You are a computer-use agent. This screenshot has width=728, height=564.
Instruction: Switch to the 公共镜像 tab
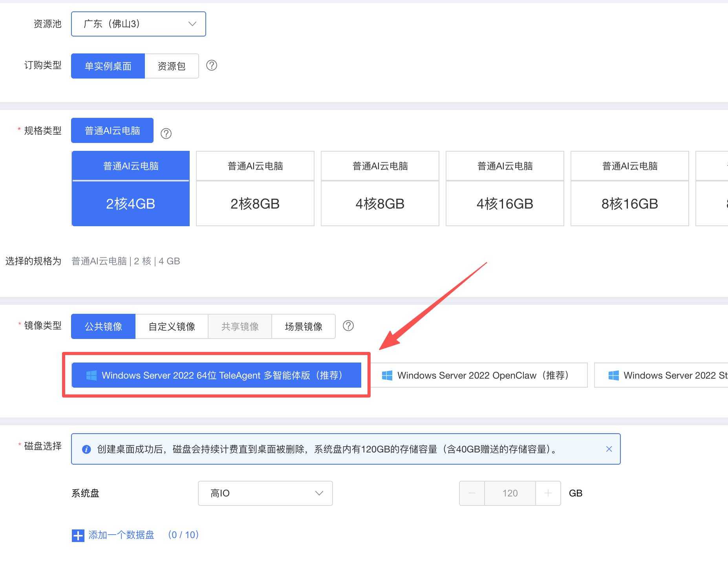103,326
